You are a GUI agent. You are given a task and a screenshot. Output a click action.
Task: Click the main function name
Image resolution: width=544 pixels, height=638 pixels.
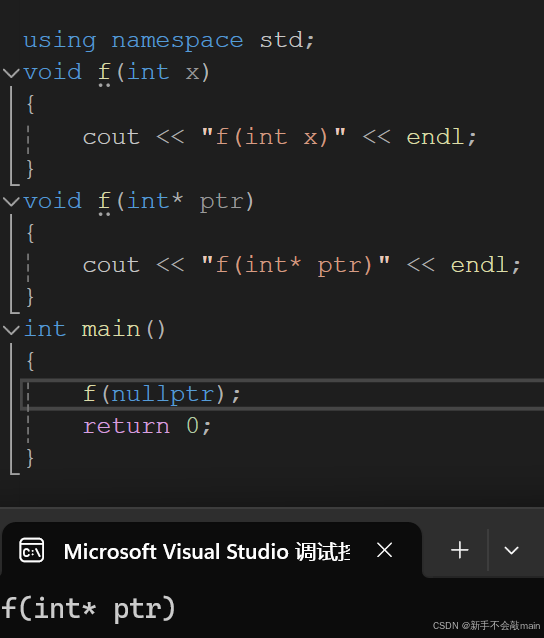pos(111,329)
